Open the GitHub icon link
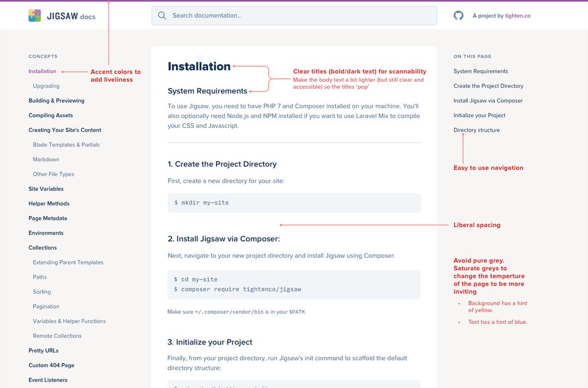This screenshot has height=388, width=588. point(459,16)
